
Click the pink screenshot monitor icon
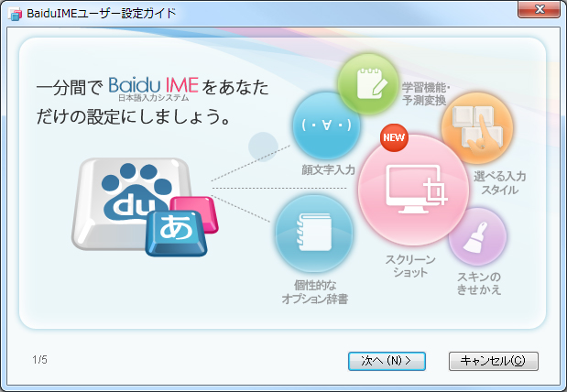(x=414, y=190)
